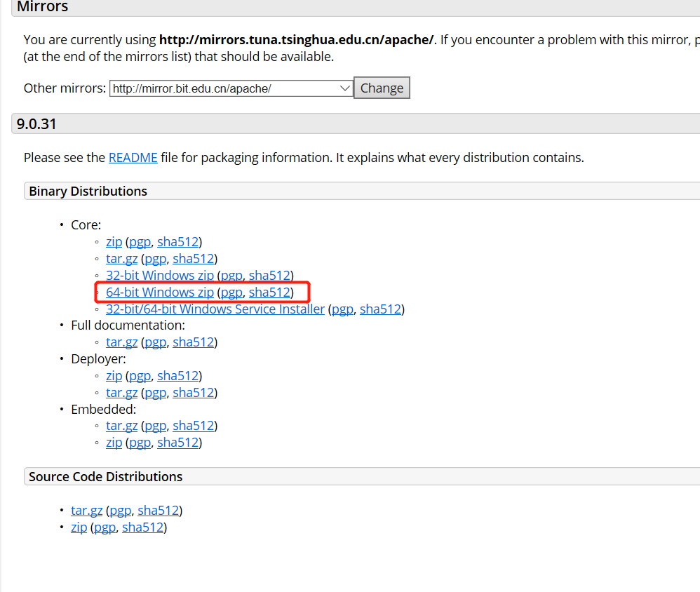Download the 32-bit Windows zip
The width and height of the screenshot is (700, 592).
160,276
